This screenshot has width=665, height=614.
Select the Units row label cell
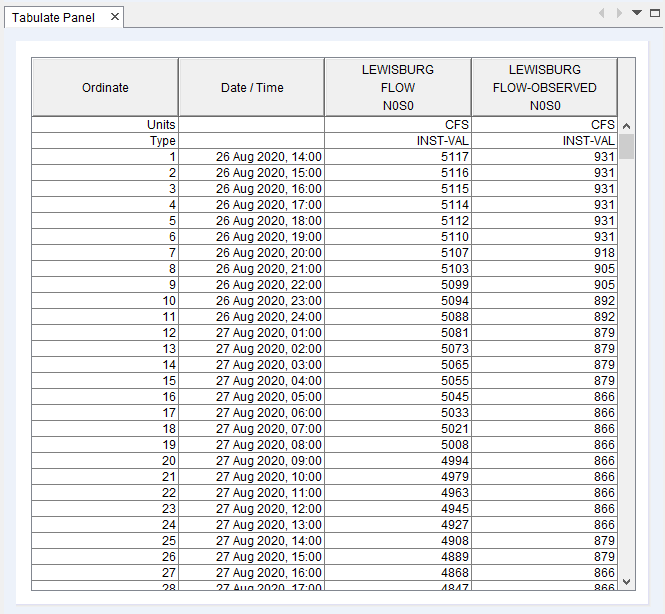coord(105,125)
